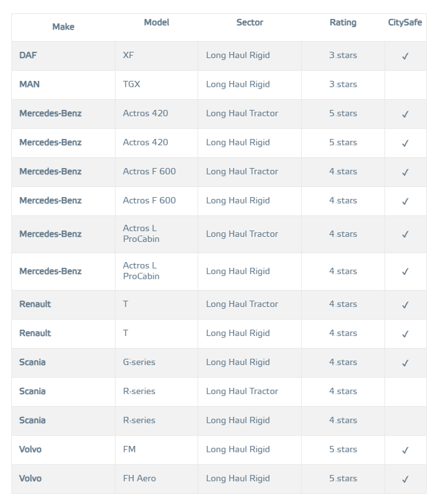Click the G-series model cell
The image size is (440, 504).
pos(139,363)
